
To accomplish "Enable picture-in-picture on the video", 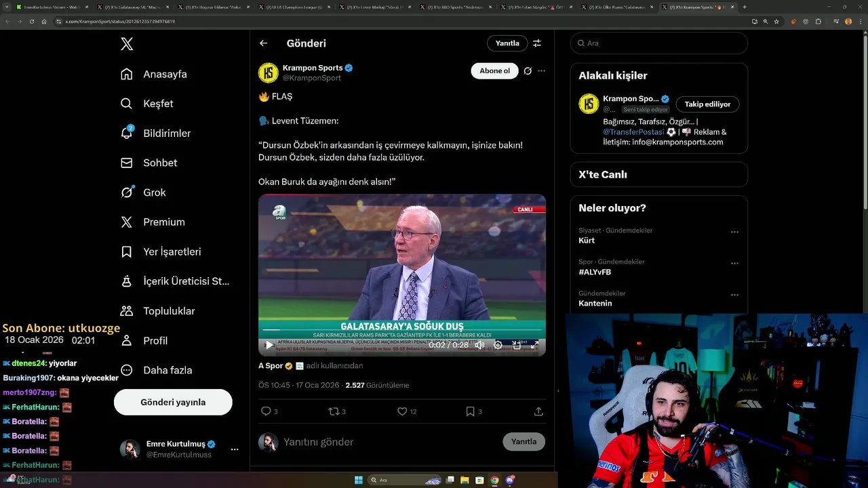I will 517,345.
